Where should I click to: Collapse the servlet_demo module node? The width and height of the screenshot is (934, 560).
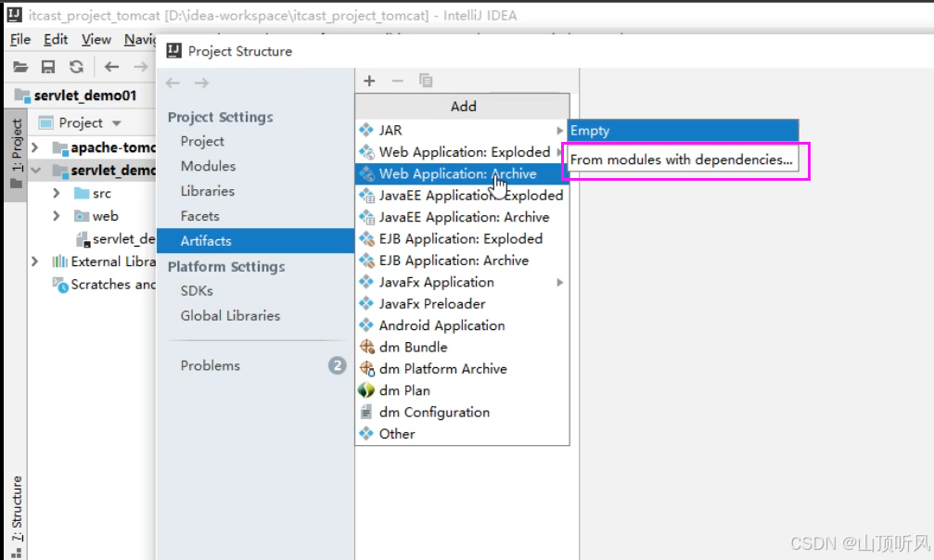click(x=36, y=171)
